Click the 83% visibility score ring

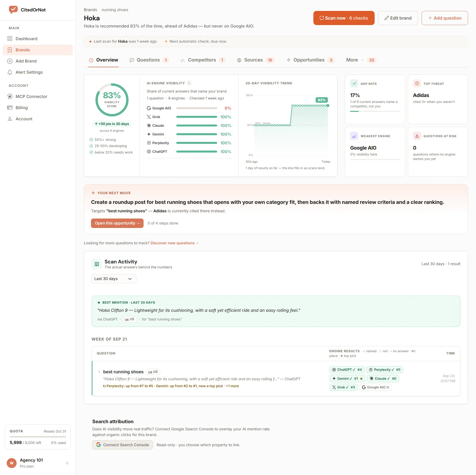coord(112,100)
